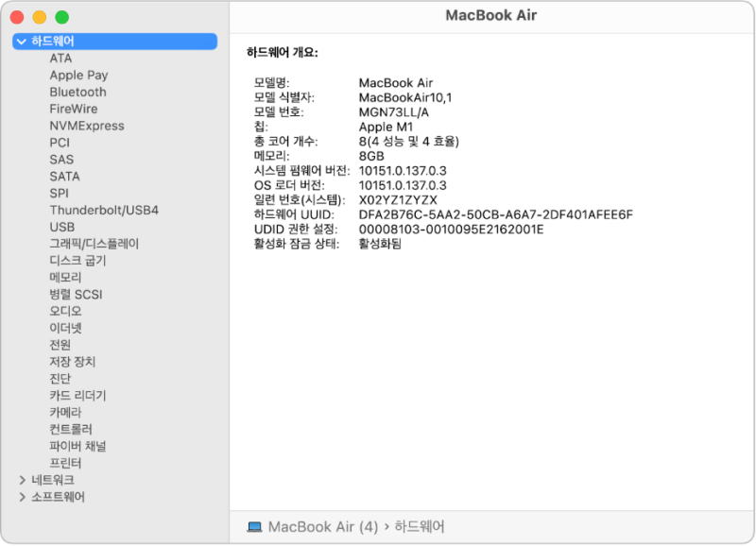756x546 pixels.
Task: Select Apple Pay in the sidebar
Action: pyautogui.click(x=78, y=76)
